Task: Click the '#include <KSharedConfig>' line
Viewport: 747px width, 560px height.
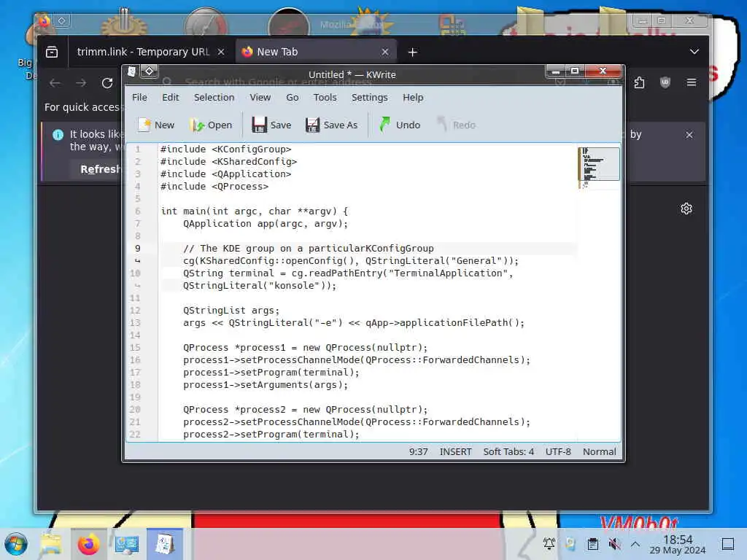Action: tap(228, 161)
